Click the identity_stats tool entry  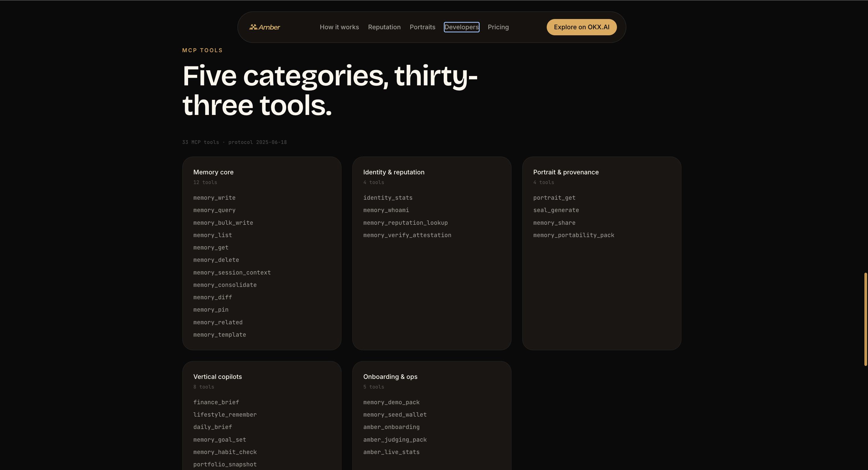coord(388,198)
